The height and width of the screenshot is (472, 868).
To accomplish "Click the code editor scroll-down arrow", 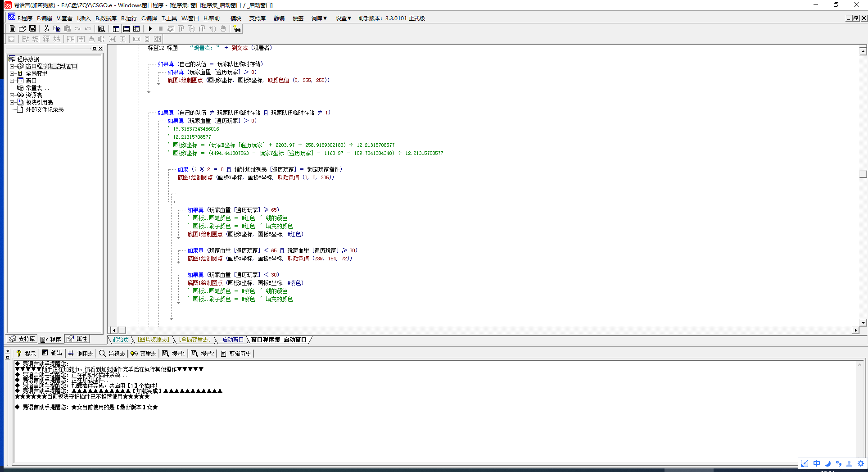I will pyautogui.click(x=863, y=322).
